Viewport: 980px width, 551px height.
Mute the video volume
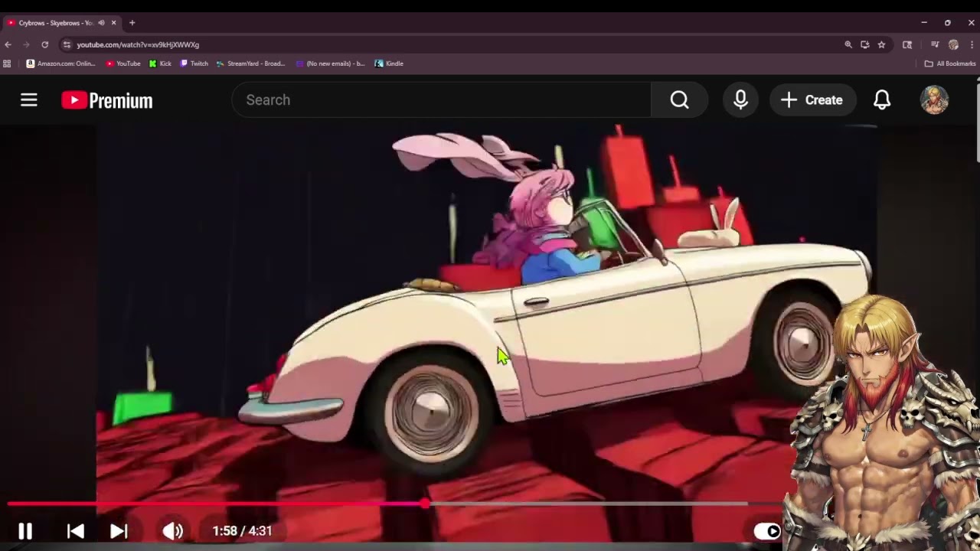pos(173,531)
